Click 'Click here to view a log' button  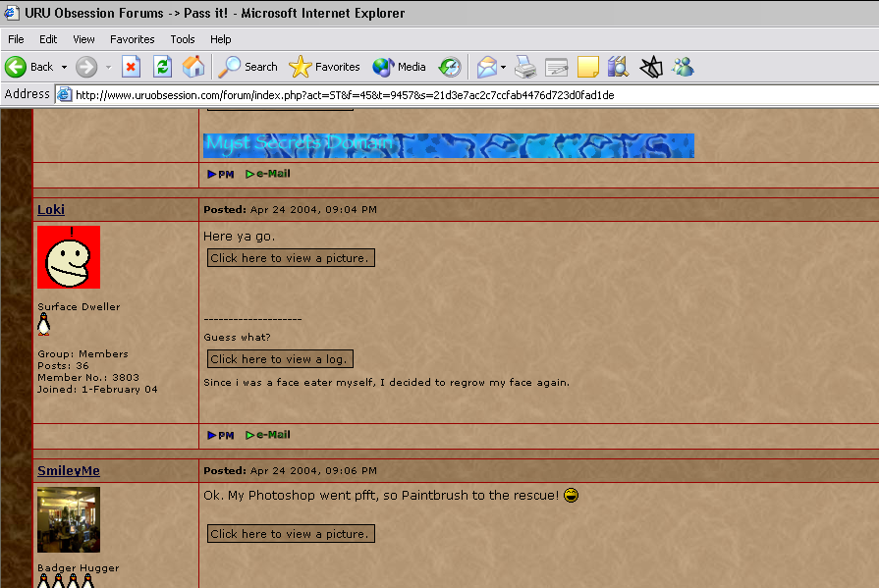coord(280,358)
